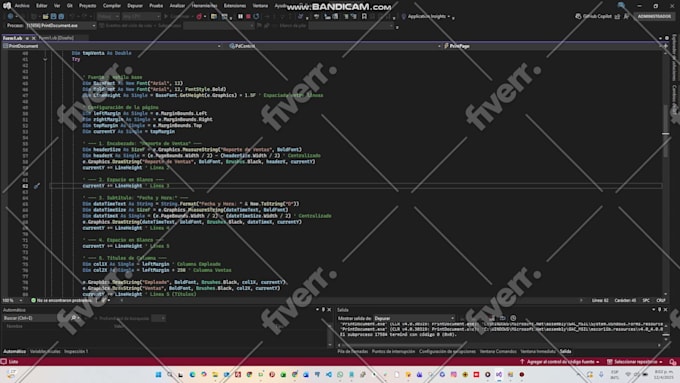Open the Archivo menu

[x=22, y=6]
